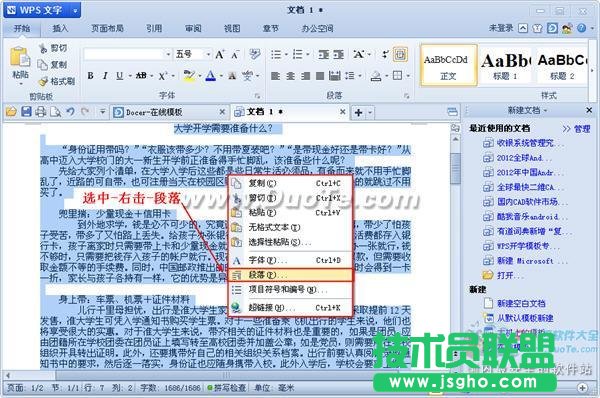This screenshot has height=398, width=600.
Task: Click the shading paint bucket icon
Action: tap(376, 76)
